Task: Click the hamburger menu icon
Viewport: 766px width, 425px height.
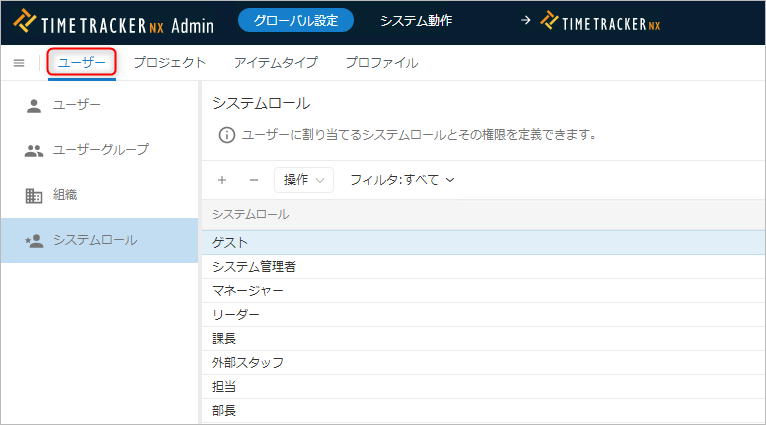Action: coord(18,63)
